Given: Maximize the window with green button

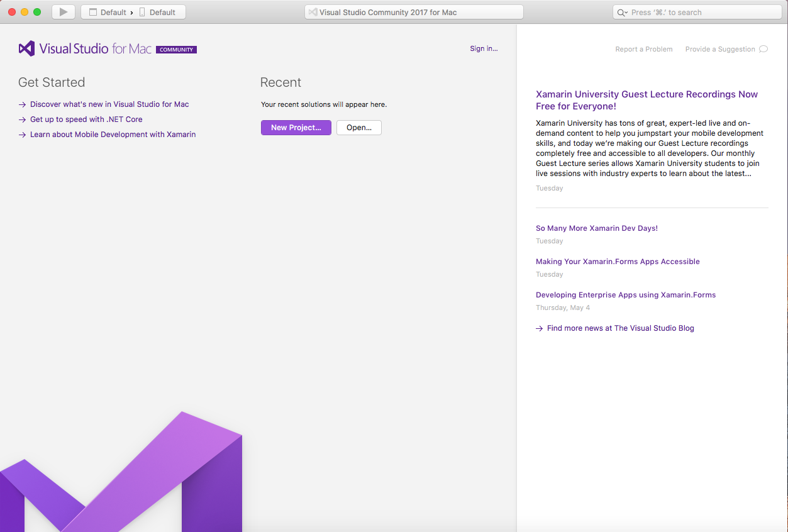Looking at the screenshot, I should (x=37, y=12).
